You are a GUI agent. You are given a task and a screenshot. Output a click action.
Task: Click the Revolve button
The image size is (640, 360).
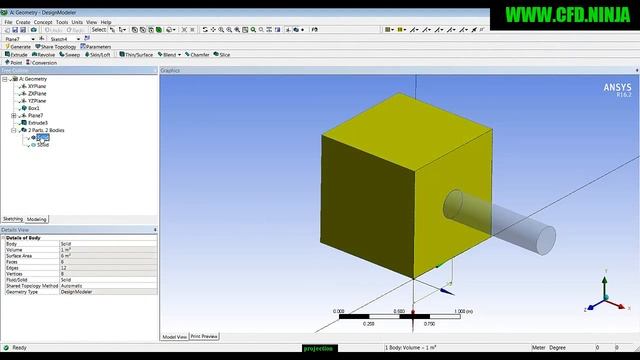point(43,55)
